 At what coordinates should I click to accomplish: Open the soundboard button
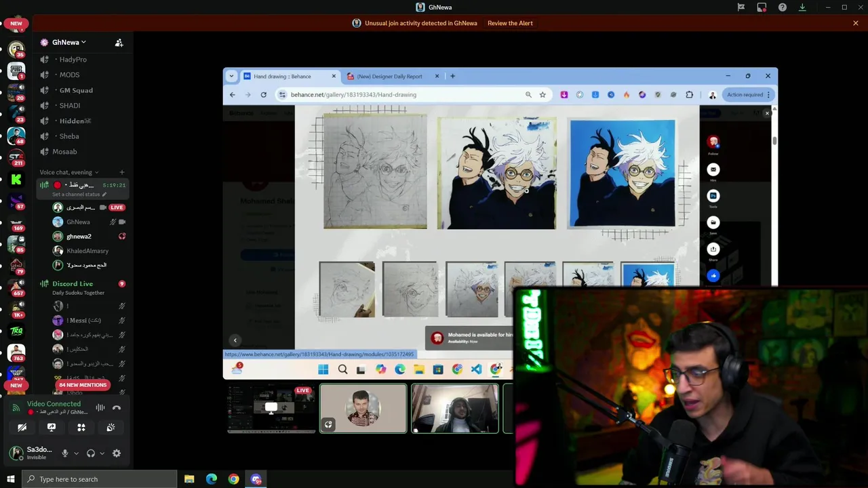111,427
